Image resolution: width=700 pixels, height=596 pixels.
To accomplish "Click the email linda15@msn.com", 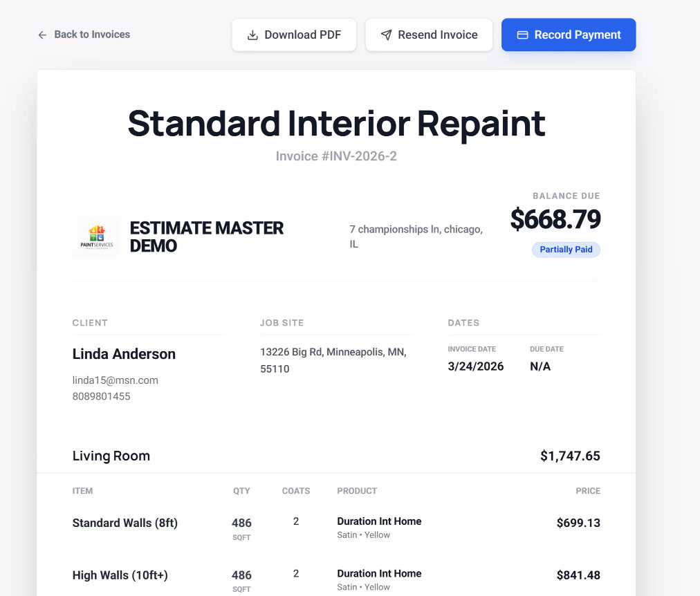I will click(x=116, y=380).
